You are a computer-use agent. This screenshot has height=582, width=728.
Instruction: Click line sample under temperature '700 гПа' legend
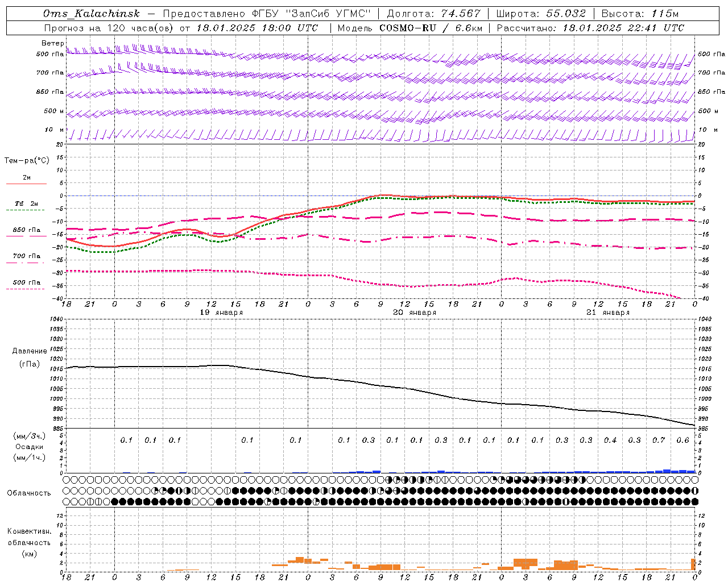[x=26, y=263]
